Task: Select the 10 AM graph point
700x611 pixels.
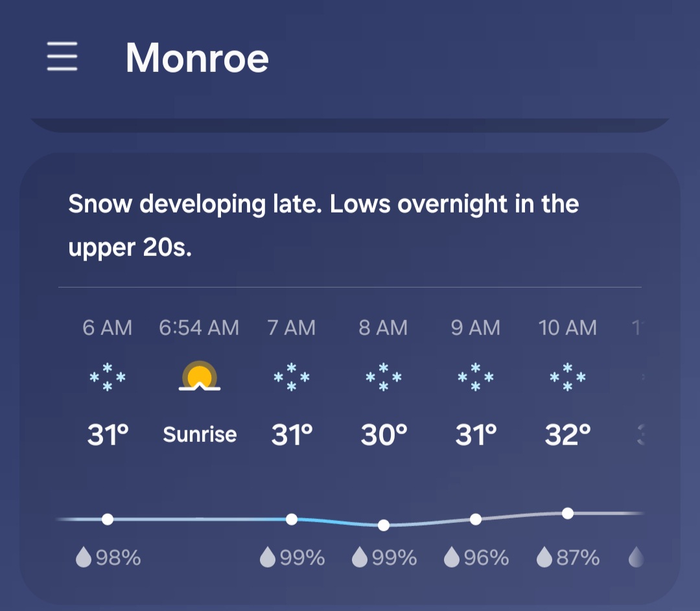Action: [x=568, y=513]
